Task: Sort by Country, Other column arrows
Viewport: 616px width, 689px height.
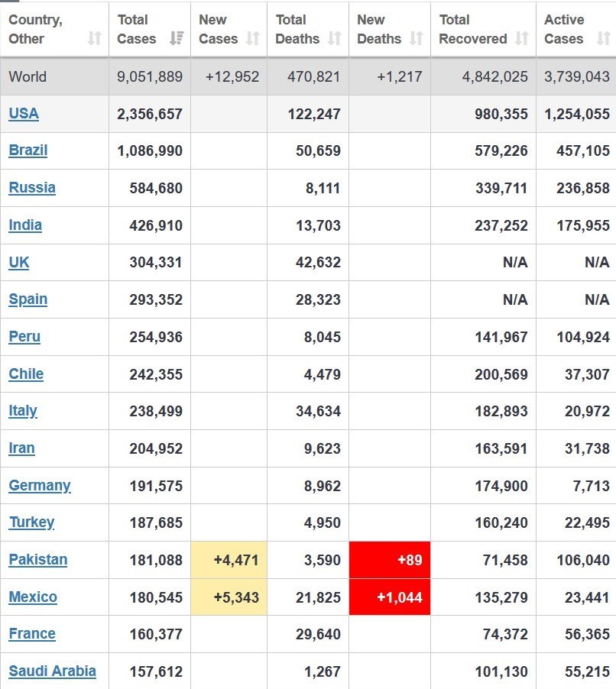Action: 95,38
